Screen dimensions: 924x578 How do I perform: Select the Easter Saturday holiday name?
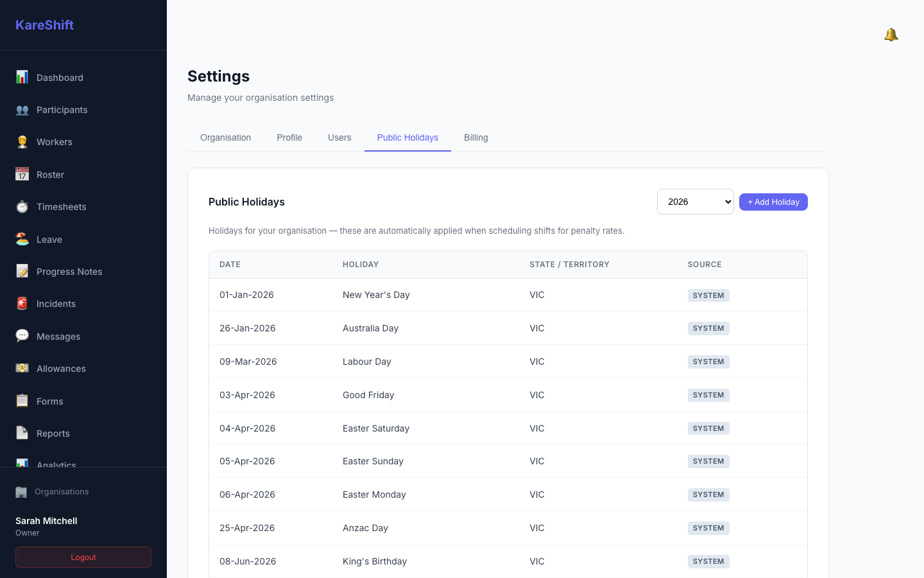coord(376,428)
